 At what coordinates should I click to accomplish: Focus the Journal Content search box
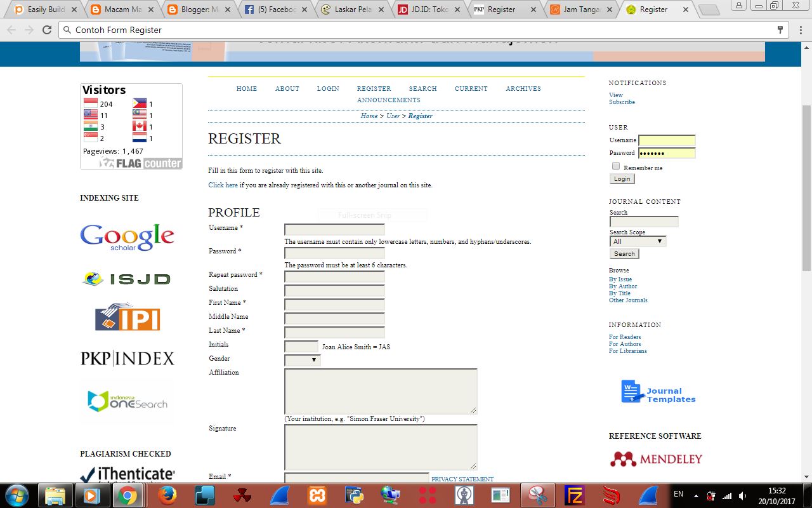(644, 222)
